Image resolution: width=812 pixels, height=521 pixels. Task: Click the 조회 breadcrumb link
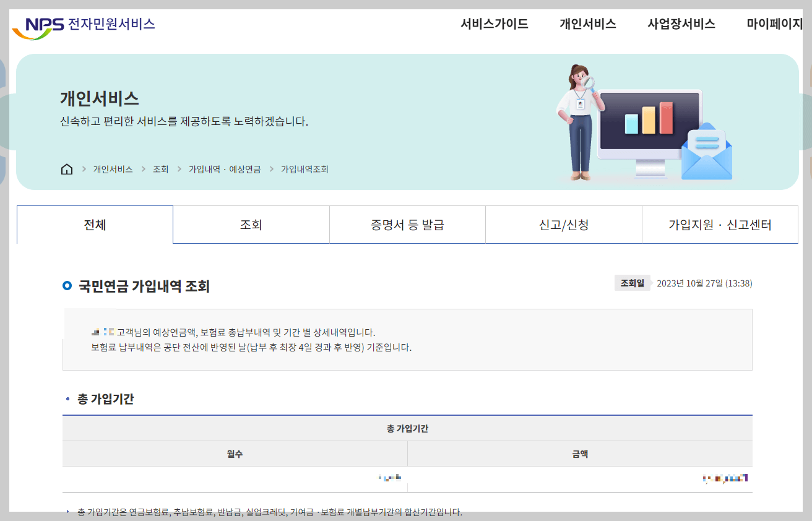(x=160, y=168)
